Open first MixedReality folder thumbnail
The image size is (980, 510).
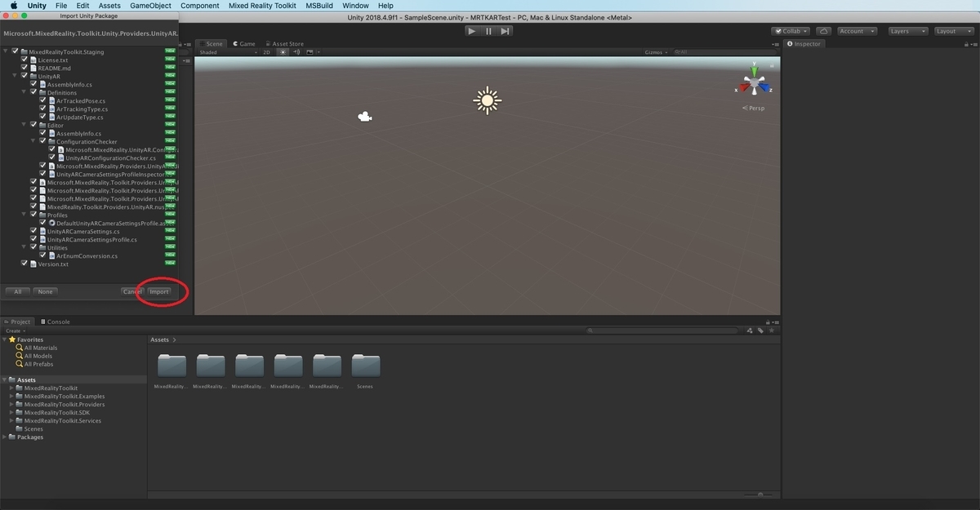171,365
